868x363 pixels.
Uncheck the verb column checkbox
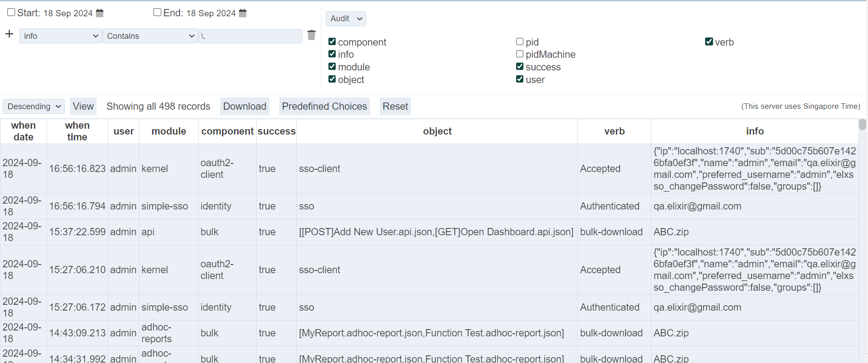tap(709, 42)
